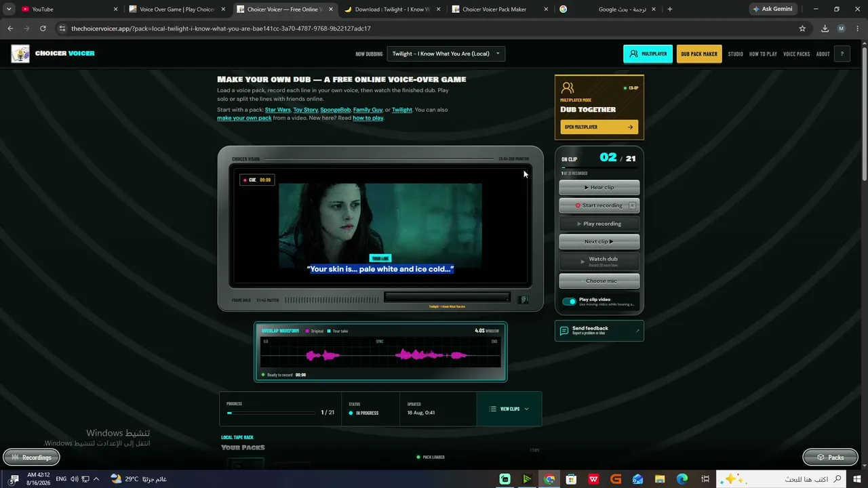Follow the Family Guy pack link

(x=368, y=110)
